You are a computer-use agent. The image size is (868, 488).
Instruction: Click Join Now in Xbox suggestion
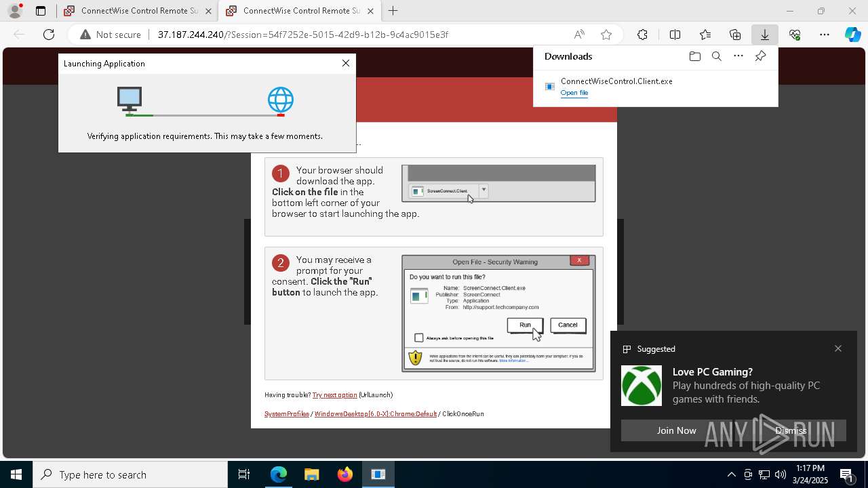click(x=676, y=430)
